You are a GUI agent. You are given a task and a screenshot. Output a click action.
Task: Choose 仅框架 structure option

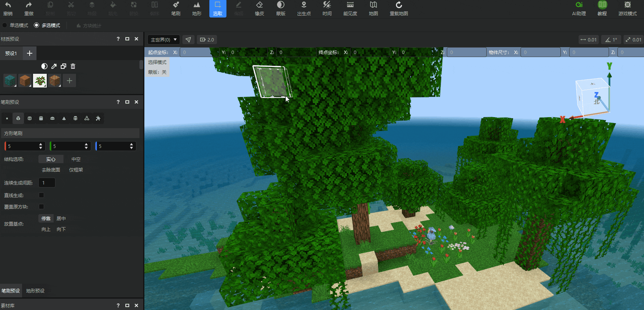[x=76, y=170]
